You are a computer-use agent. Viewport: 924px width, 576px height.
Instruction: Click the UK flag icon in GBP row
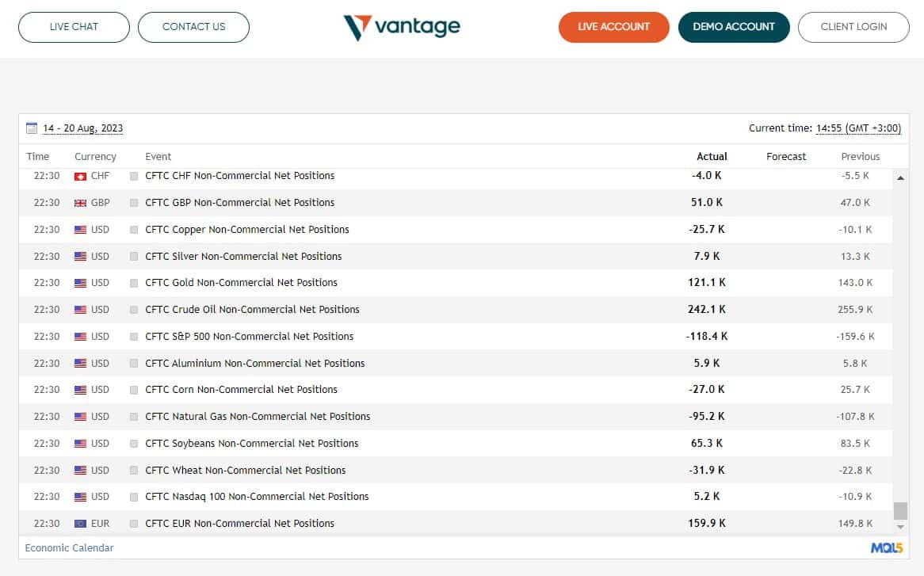tap(80, 203)
